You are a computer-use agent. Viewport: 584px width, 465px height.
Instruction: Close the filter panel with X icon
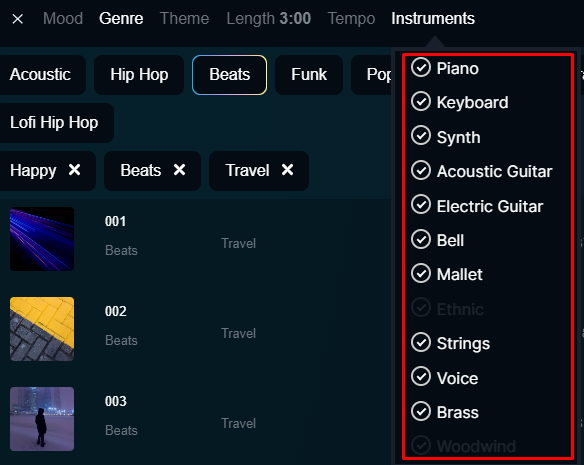[x=18, y=19]
